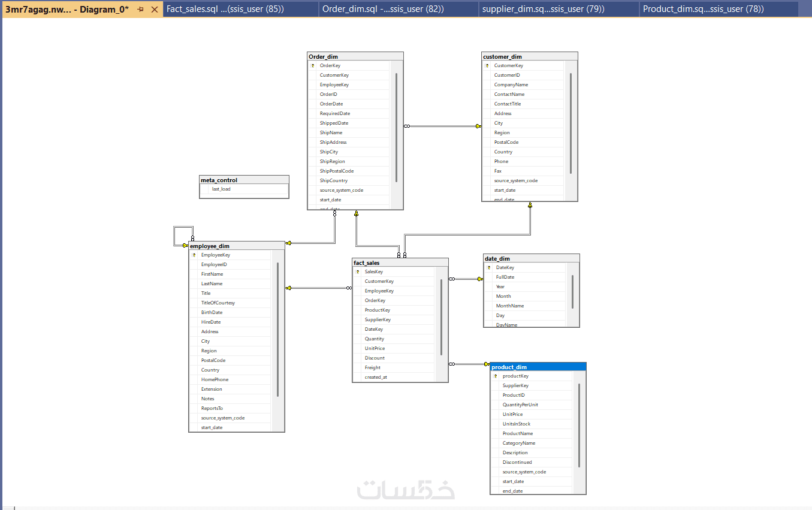Click the fact_sales table vertical scrollbar

click(x=441, y=317)
